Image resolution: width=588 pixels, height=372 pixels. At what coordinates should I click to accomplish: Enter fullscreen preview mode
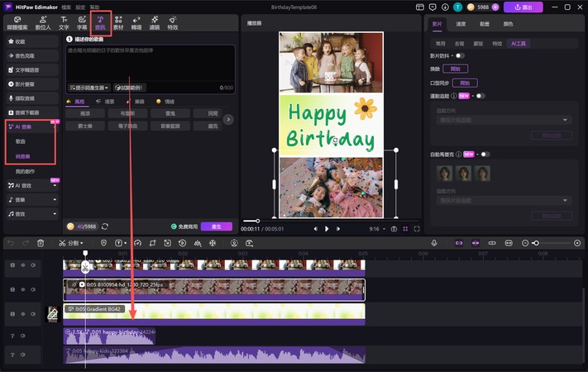coord(417,229)
